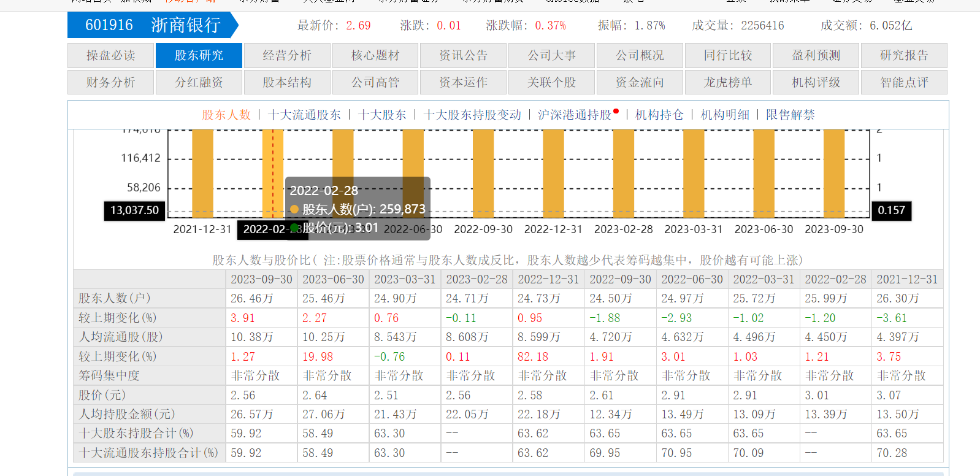Jump to 十大流通股东 sub-section
The width and height of the screenshot is (980, 476).
click(305, 115)
